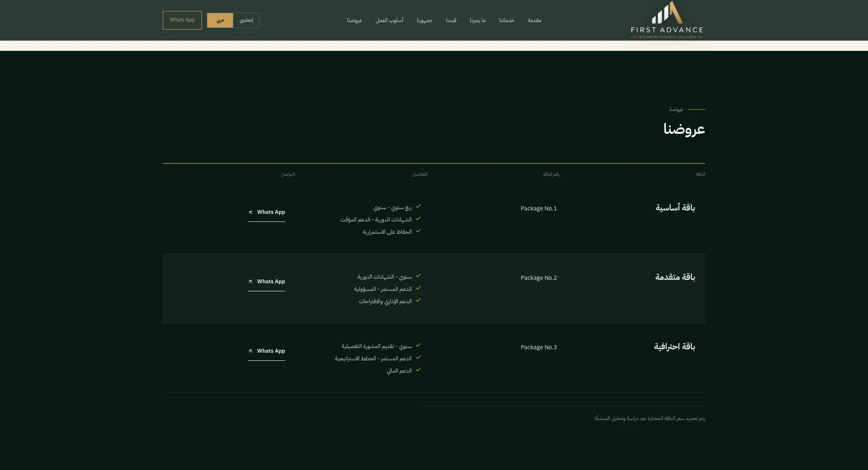Switch language to إنجليزي
Image resolution: width=868 pixels, height=470 pixels.
246,20
